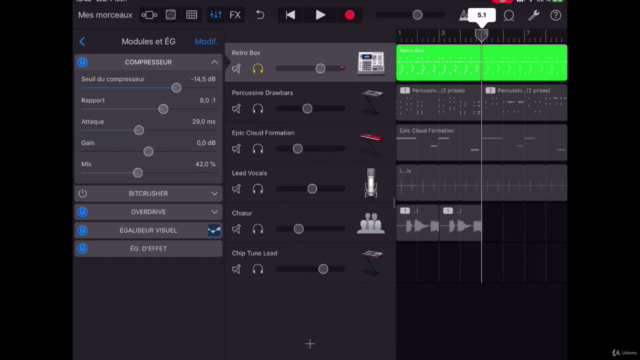This screenshot has width=640, height=360.
Task: Select the first Chœur audio region
Action: pos(418,223)
